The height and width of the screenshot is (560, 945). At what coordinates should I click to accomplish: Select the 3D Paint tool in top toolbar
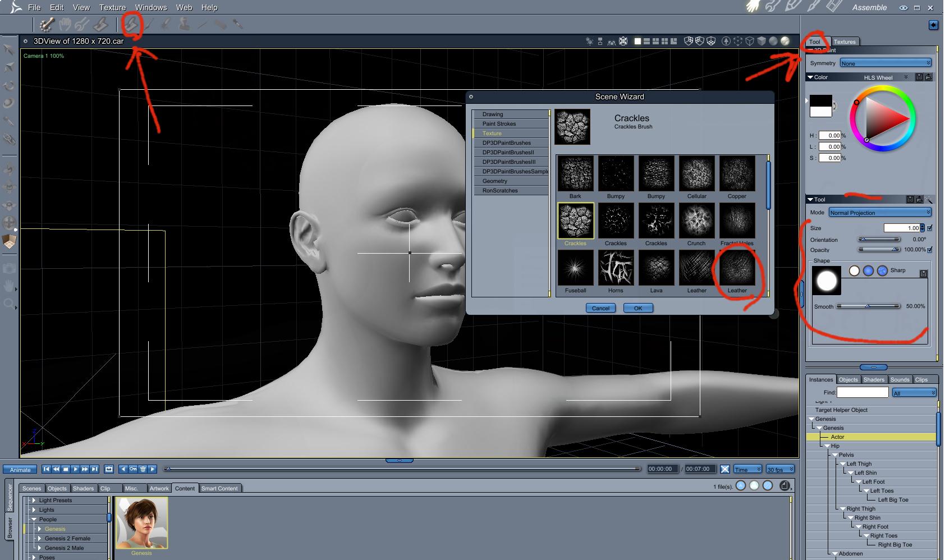pyautogui.click(x=131, y=24)
